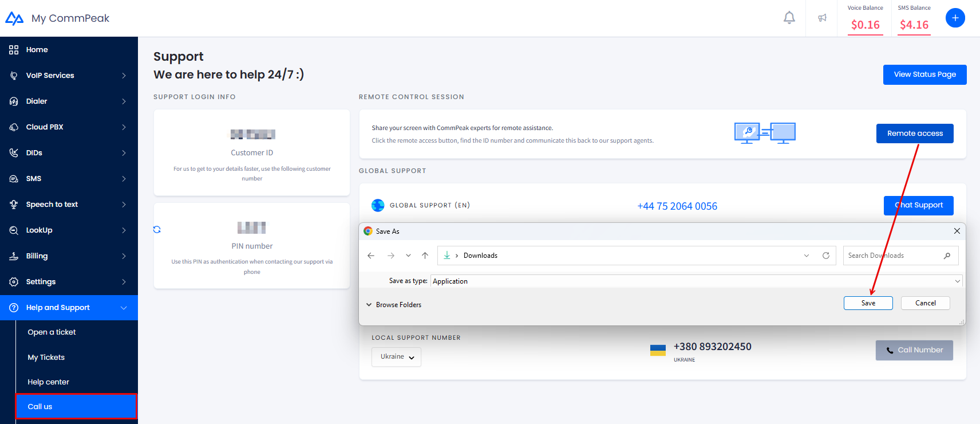Select Call us submenu item

tap(76, 407)
